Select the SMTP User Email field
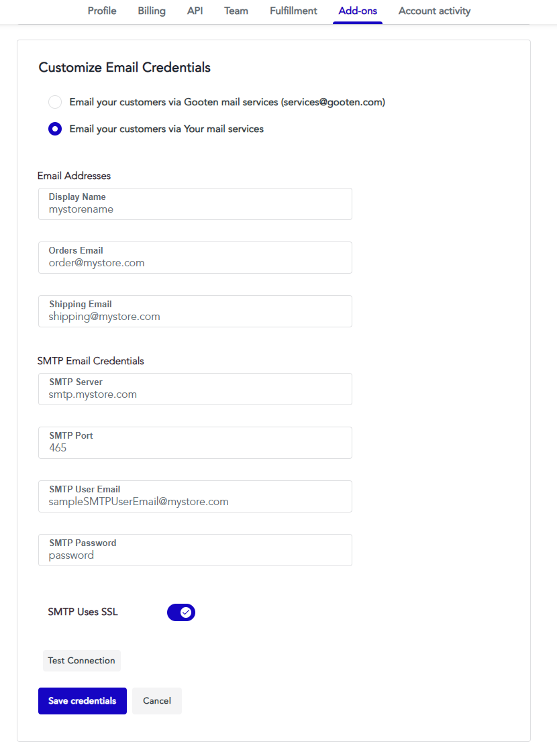 [195, 496]
